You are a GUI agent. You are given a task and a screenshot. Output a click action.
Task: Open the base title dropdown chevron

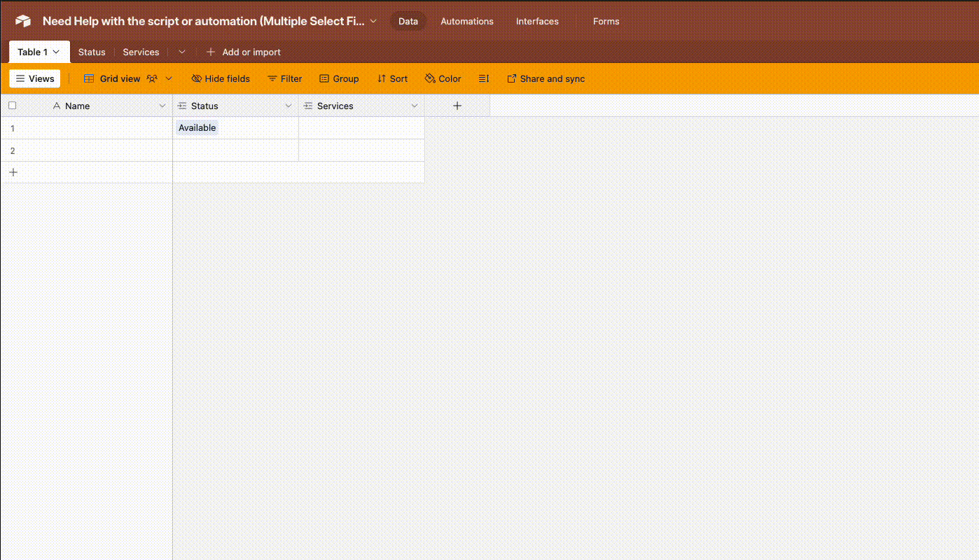click(373, 21)
